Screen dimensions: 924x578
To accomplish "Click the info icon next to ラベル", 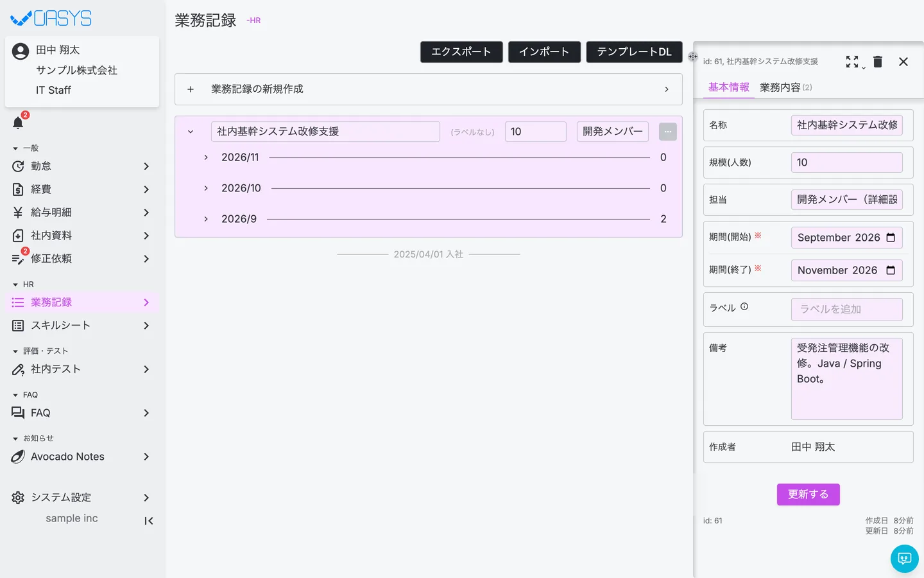I will (744, 307).
